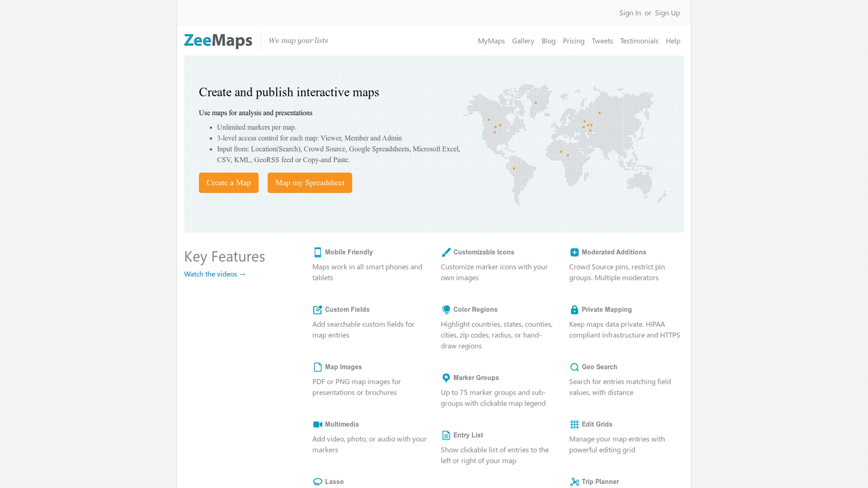Click the Sign Up link
Image resolution: width=868 pixels, height=488 pixels.
(667, 13)
